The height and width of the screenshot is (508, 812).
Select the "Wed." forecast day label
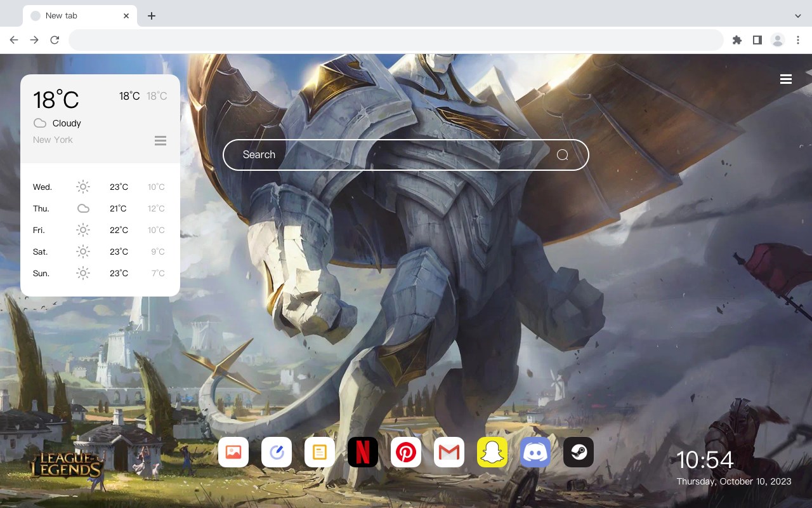43,187
